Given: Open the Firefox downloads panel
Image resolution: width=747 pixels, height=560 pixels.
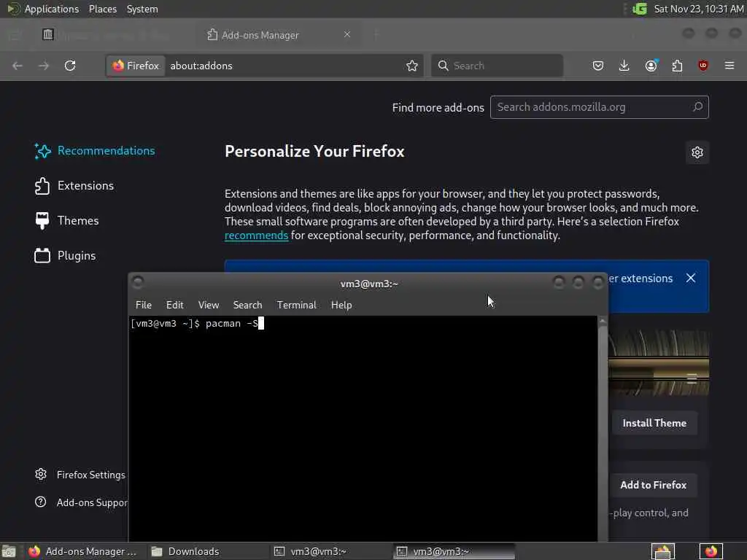Looking at the screenshot, I should [x=624, y=66].
